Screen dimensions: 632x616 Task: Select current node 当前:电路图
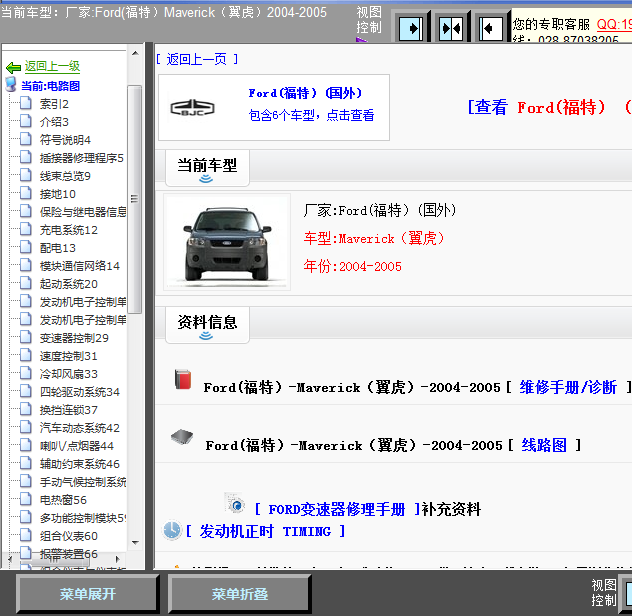click(x=50, y=86)
